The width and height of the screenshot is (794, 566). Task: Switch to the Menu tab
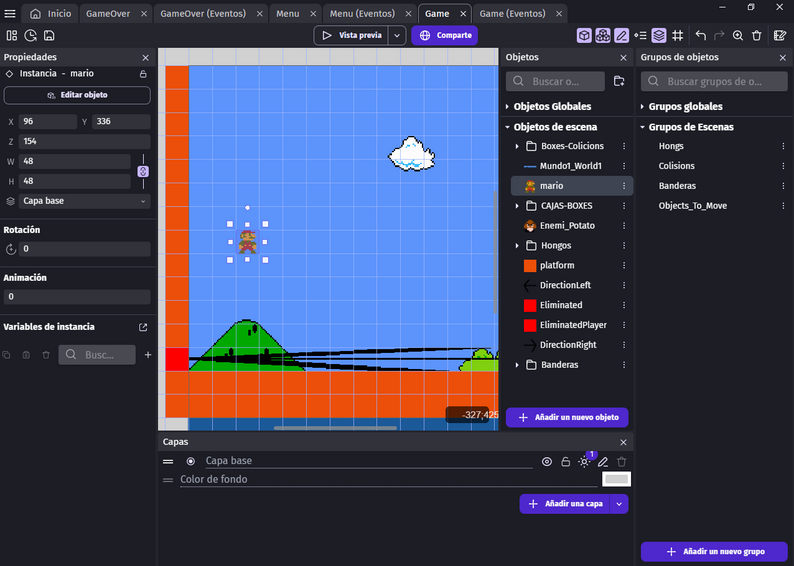(288, 14)
